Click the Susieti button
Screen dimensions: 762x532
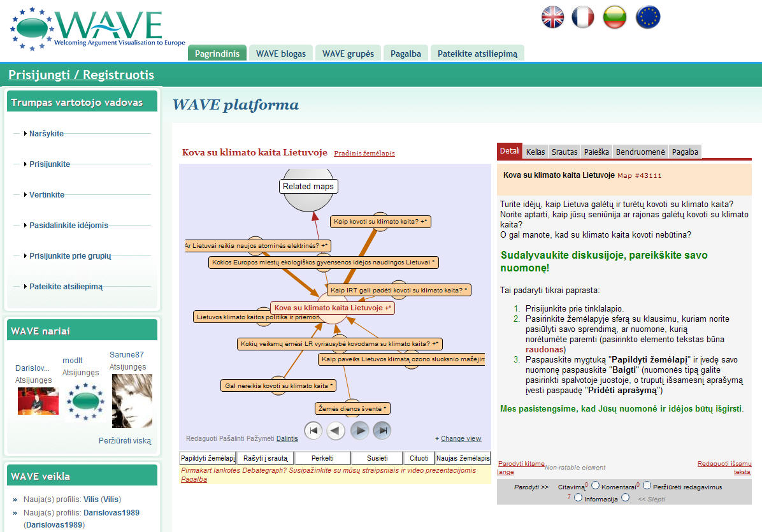pyautogui.click(x=378, y=458)
